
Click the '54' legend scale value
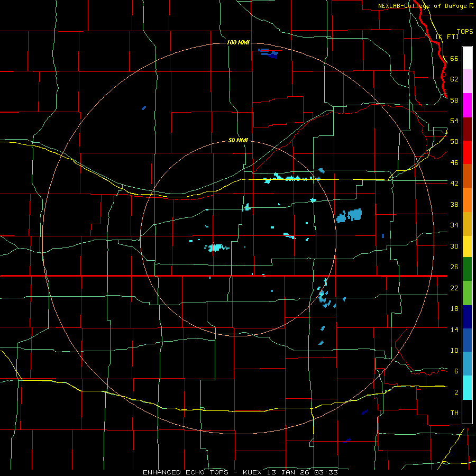(x=454, y=121)
